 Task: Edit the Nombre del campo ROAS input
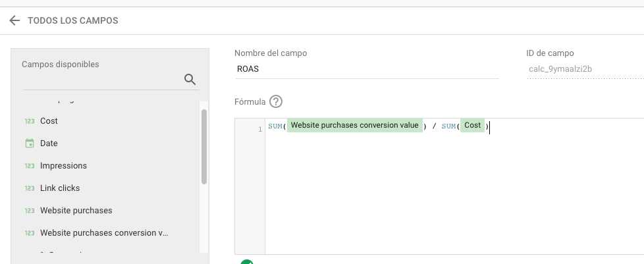point(367,69)
